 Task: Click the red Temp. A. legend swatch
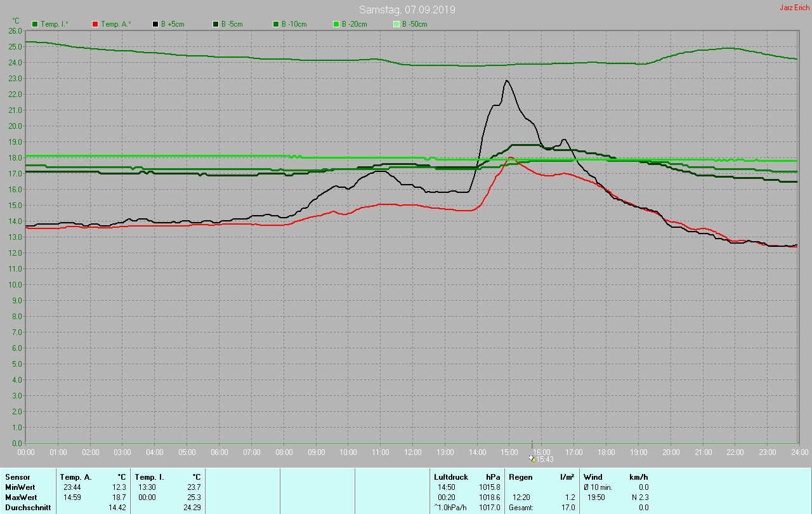95,24
